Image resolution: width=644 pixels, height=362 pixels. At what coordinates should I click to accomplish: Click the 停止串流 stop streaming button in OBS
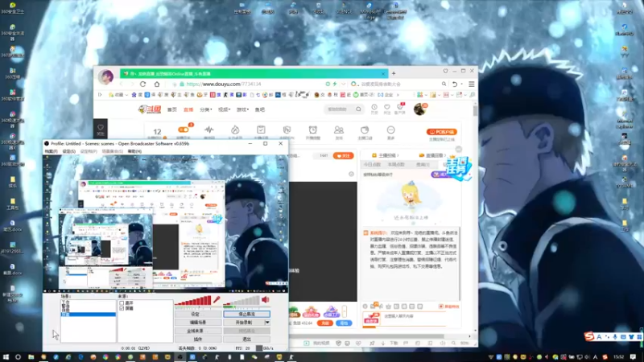[246, 314]
